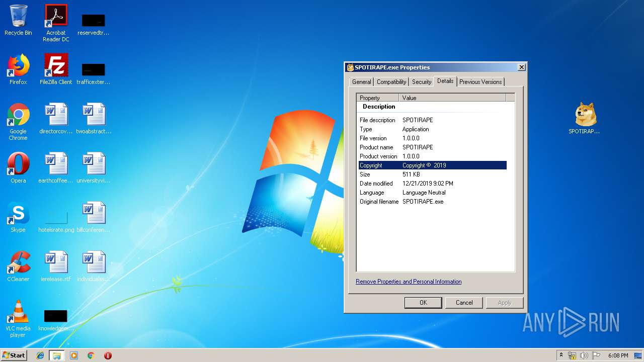The width and height of the screenshot is (644, 362).
Task: Select the directorcov... Word document
Action: tap(56, 119)
